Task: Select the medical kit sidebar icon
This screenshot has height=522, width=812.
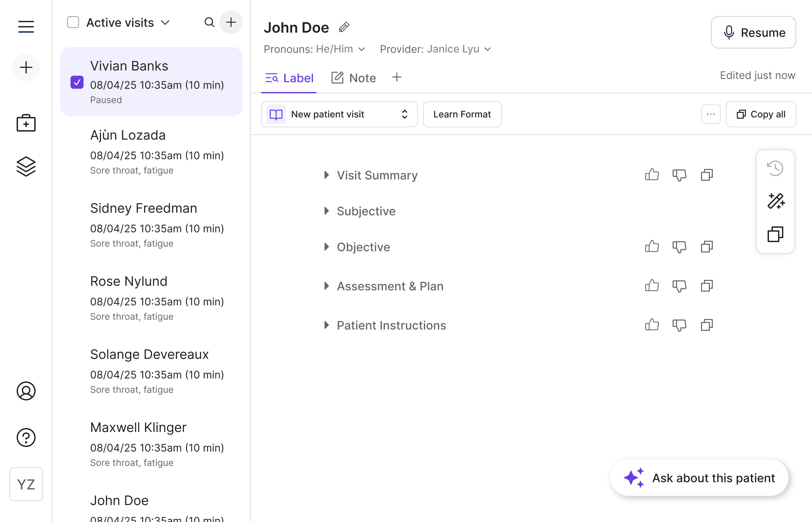Action: pyautogui.click(x=26, y=123)
